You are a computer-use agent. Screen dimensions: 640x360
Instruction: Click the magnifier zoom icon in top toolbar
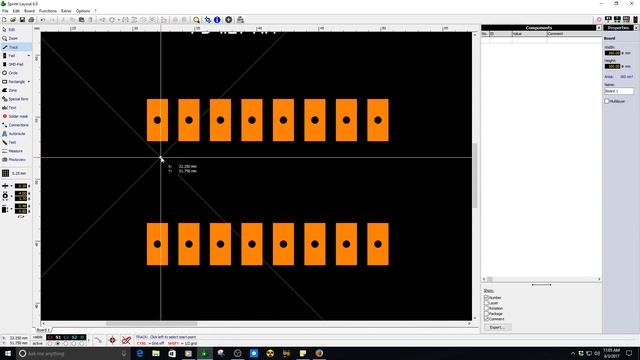pyautogui.click(x=196, y=20)
